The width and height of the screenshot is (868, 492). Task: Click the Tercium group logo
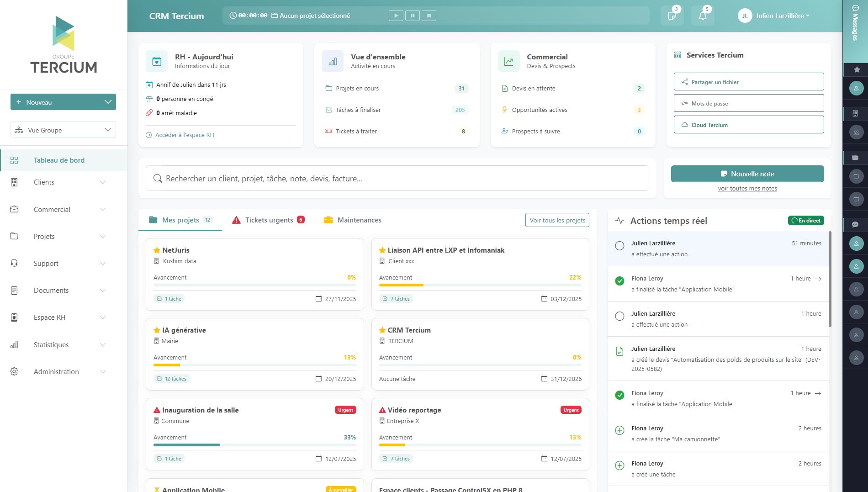tap(64, 45)
